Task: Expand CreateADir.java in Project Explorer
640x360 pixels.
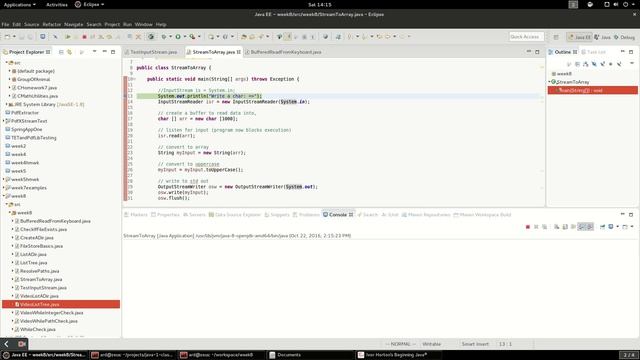Action: click(12, 238)
